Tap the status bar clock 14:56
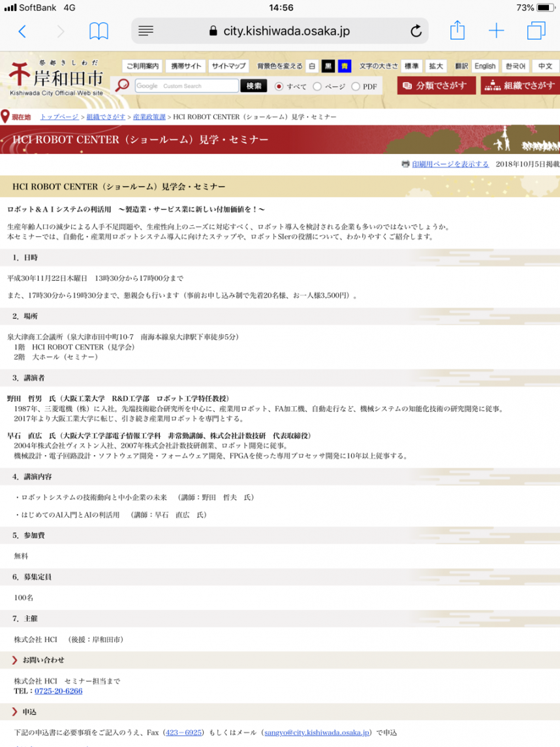Viewport: 560px width, 747px height. (281, 8)
